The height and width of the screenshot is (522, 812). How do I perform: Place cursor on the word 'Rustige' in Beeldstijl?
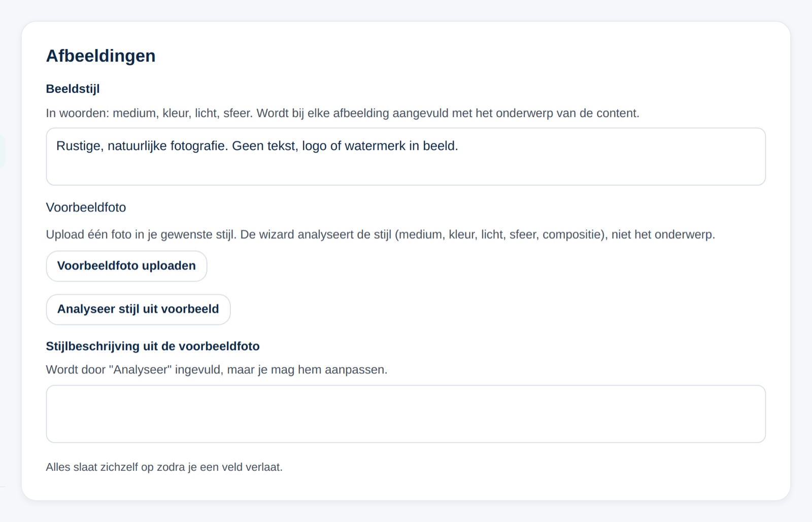tap(80, 146)
